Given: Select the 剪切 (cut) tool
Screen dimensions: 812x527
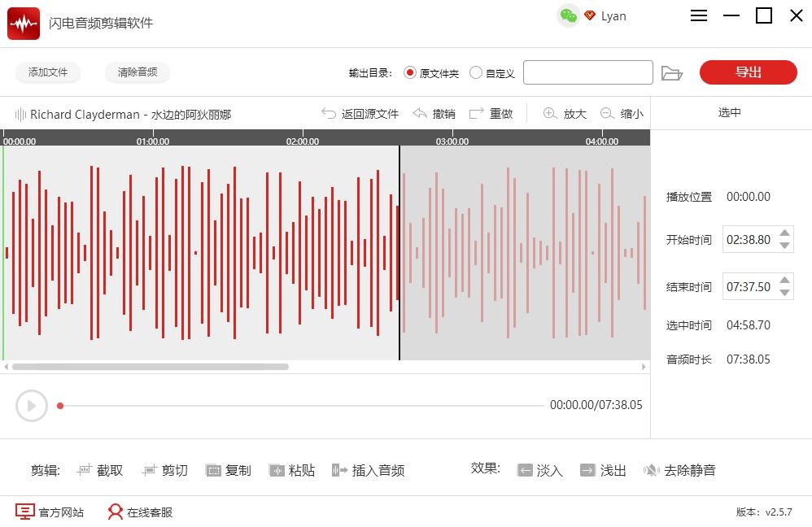Looking at the screenshot, I should tap(149, 470).
